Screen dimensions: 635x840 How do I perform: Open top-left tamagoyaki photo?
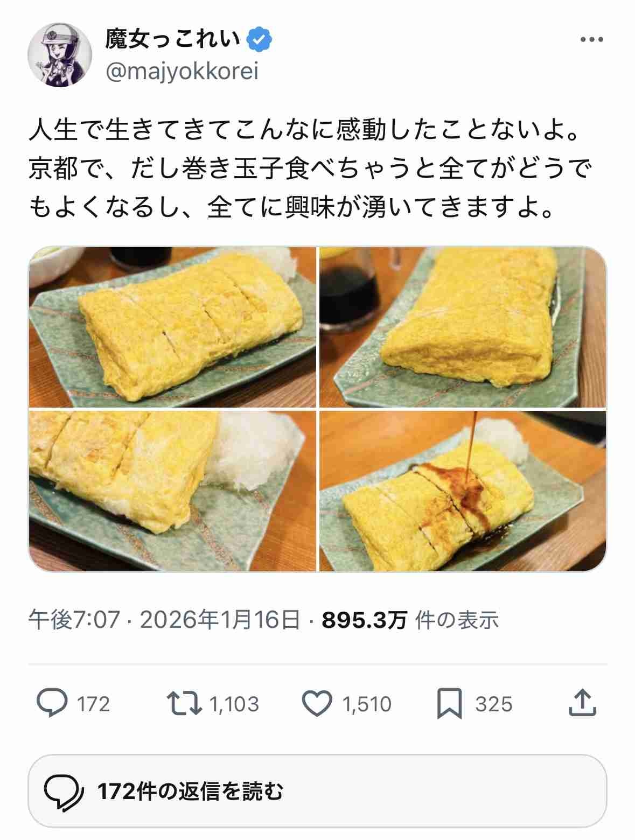(172, 327)
